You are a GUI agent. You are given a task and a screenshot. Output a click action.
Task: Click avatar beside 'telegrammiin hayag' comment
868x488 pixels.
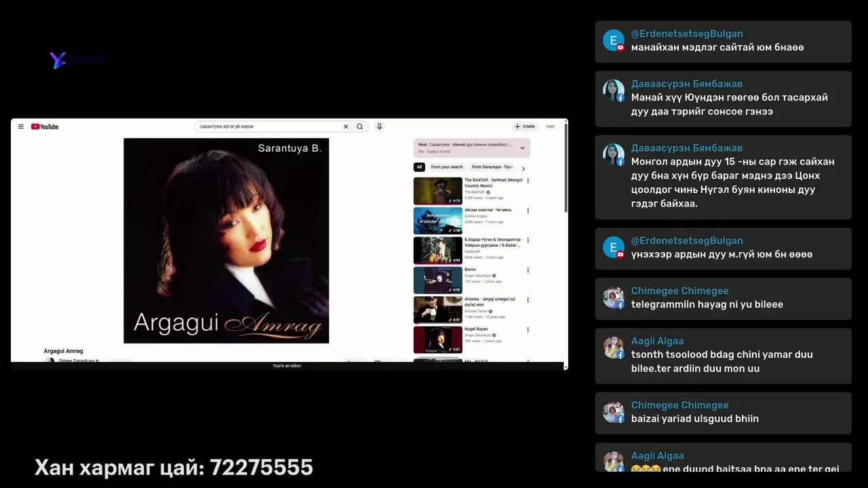click(x=614, y=298)
